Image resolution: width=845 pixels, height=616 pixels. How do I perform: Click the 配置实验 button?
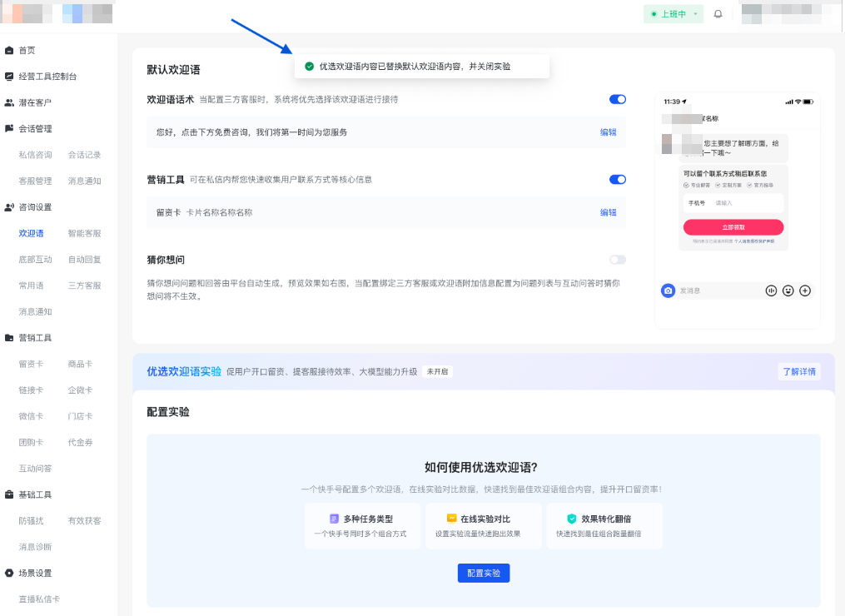483,573
